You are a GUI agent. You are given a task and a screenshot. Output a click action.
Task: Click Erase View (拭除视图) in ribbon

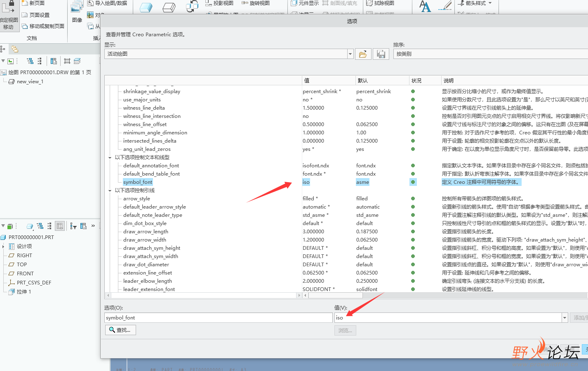(x=380, y=3)
